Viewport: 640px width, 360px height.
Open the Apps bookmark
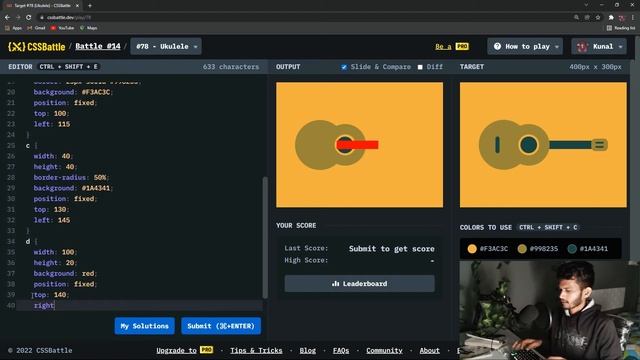13,28
